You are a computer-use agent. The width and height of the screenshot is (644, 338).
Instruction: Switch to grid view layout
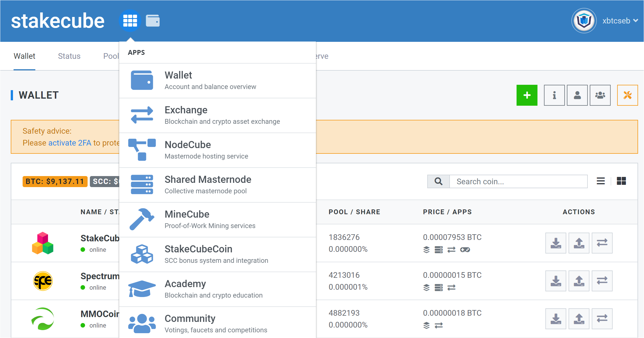click(621, 181)
